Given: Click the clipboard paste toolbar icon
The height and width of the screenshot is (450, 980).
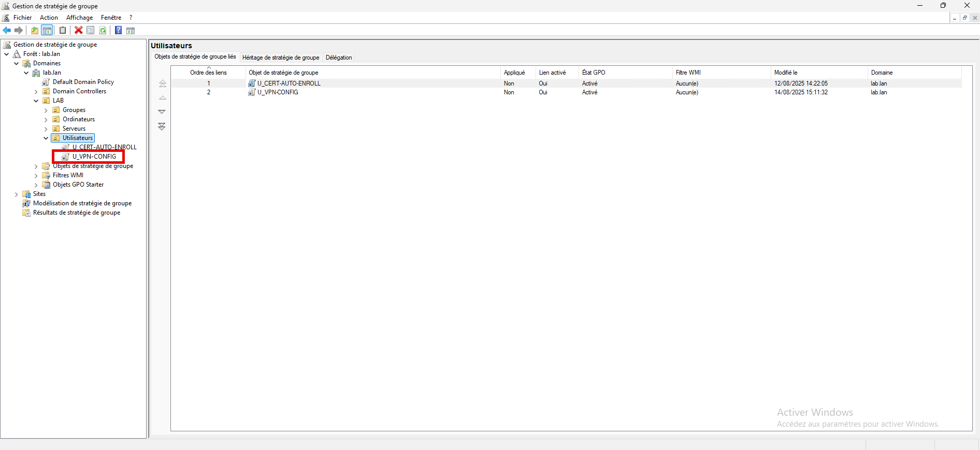Looking at the screenshot, I should pos(63,31).
